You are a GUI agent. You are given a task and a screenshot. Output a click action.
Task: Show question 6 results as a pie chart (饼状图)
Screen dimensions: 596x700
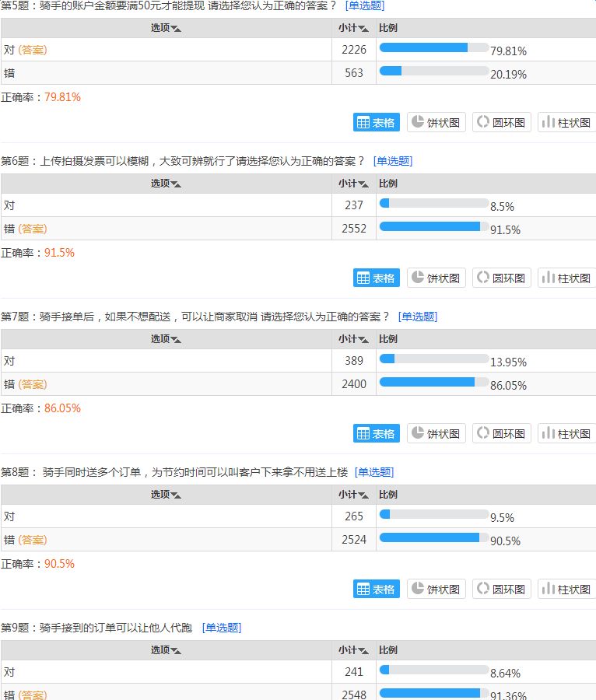tap(436, 278)
